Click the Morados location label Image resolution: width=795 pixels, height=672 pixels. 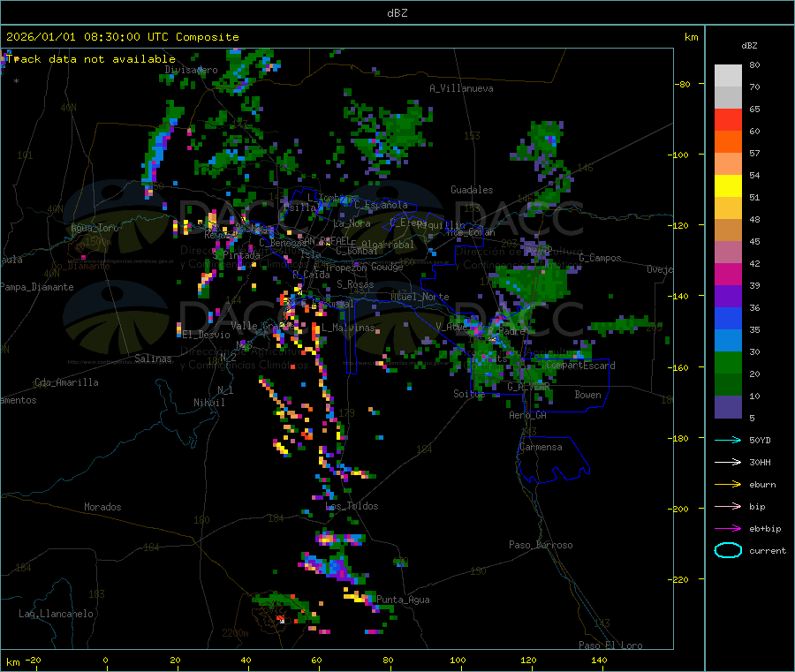(102, 507)
